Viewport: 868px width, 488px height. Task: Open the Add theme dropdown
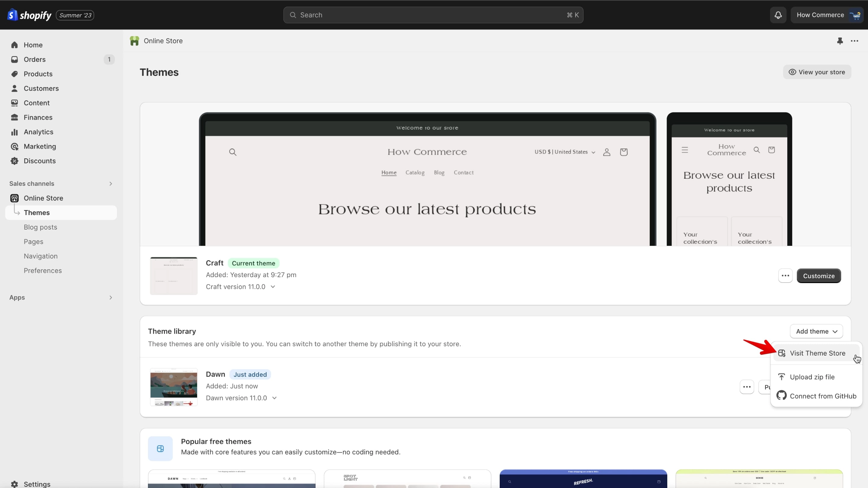(816, 331)
